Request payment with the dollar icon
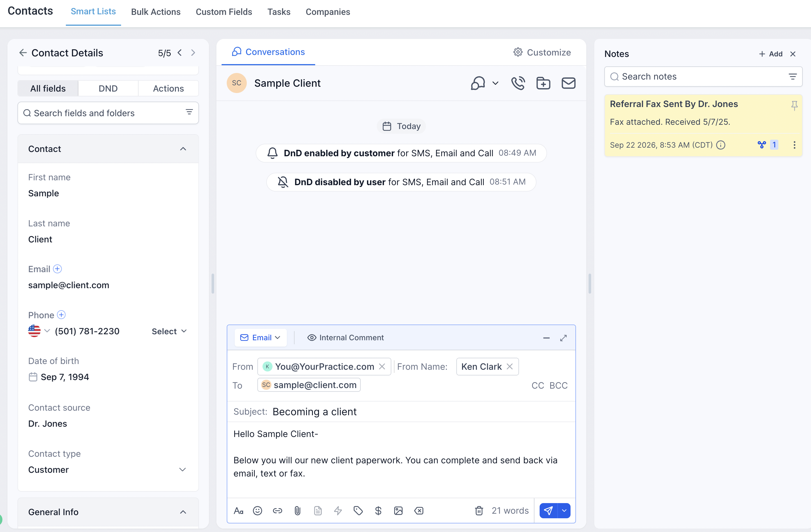 click(378, 511)
